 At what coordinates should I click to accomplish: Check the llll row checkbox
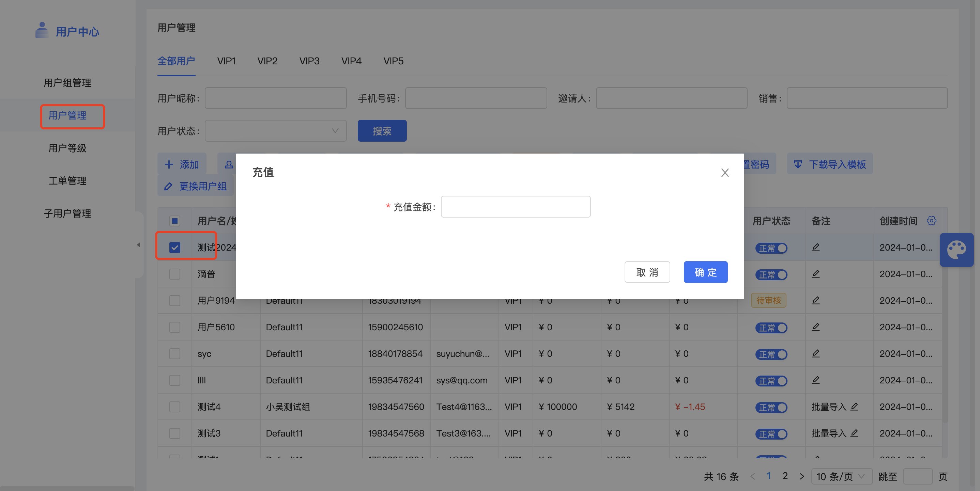point(174,380)
